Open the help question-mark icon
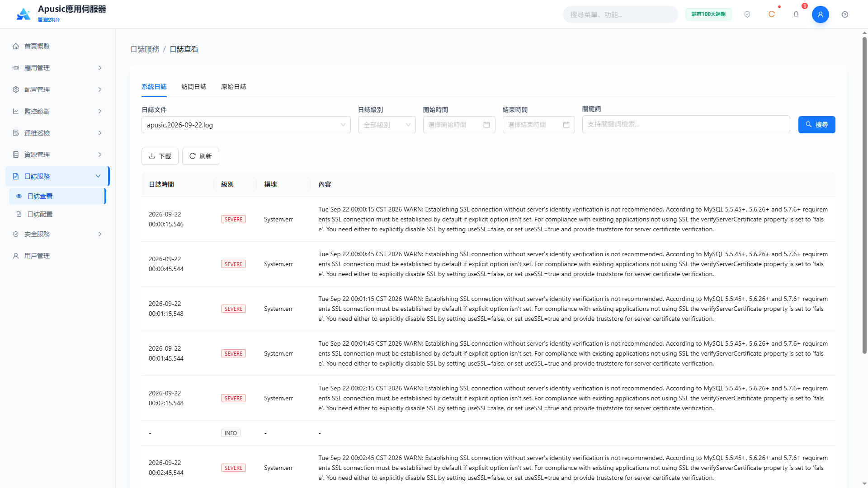The height and width of the screenshot is (488, 868). click(845, 14)
